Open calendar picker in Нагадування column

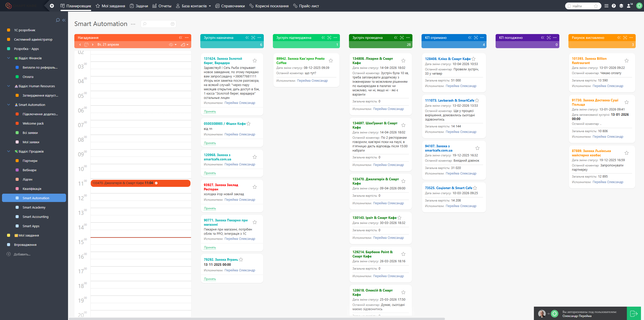click(x=86, y=45)
